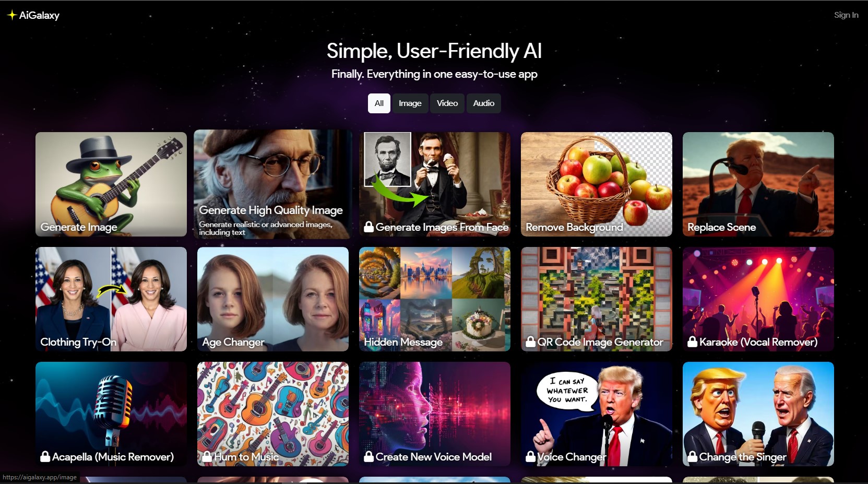
Task: Open the Generate High Quality Image tile
Action: coord(273,184)
